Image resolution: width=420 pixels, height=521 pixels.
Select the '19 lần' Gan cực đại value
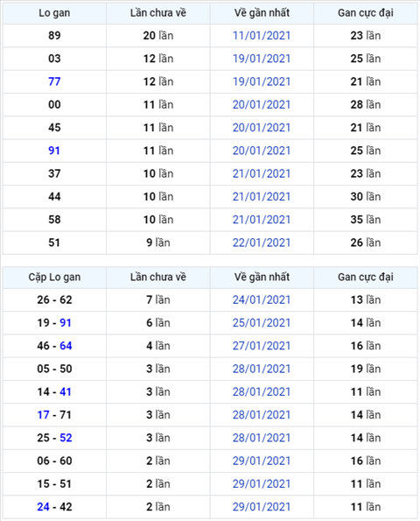coord(366,369)
